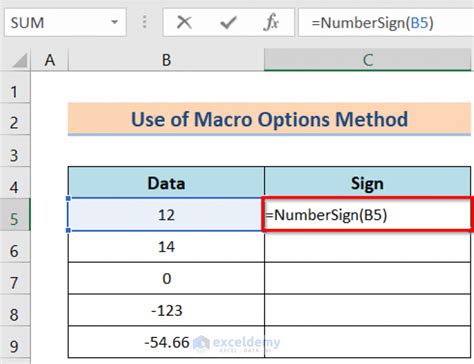Click the formula bar vertical dots handle
The width and height of the screenshot is (474, 364).
(x=144, y=22)
